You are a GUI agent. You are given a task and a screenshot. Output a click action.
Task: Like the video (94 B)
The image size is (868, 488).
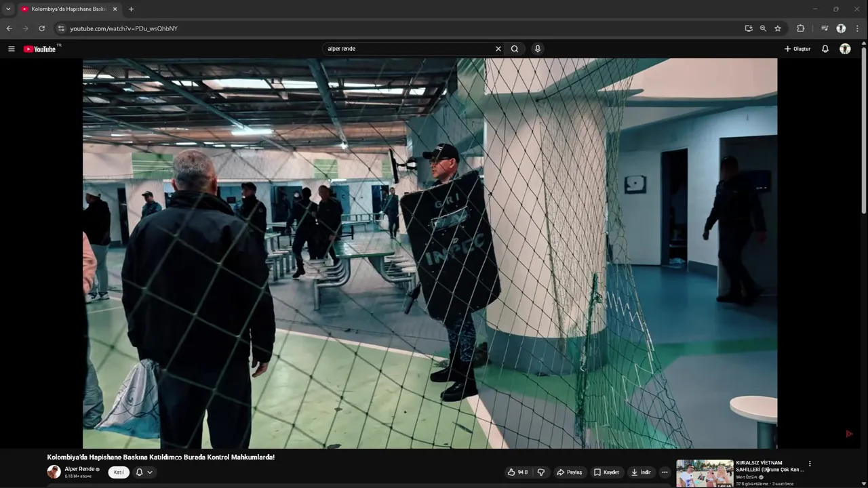517,472
